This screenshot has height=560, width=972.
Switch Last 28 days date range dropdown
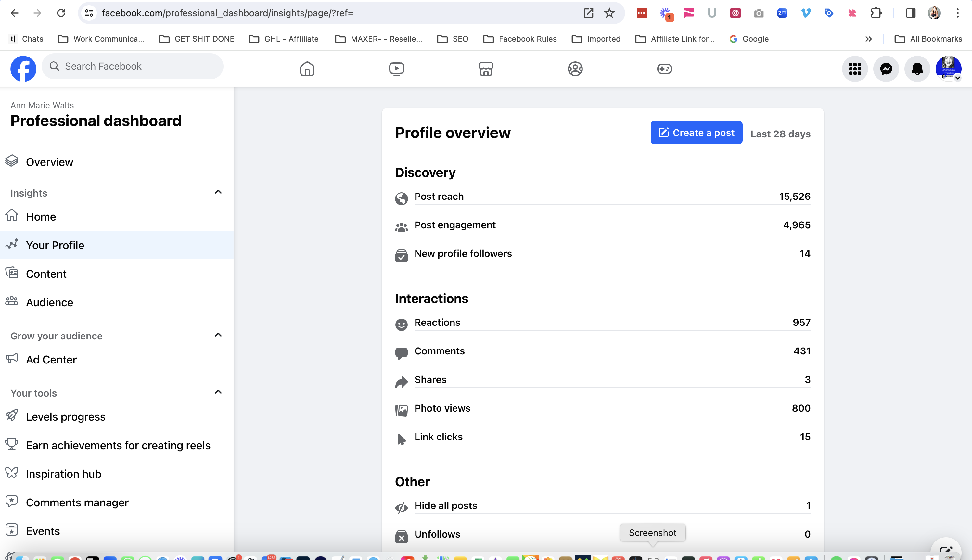point(780,134)
